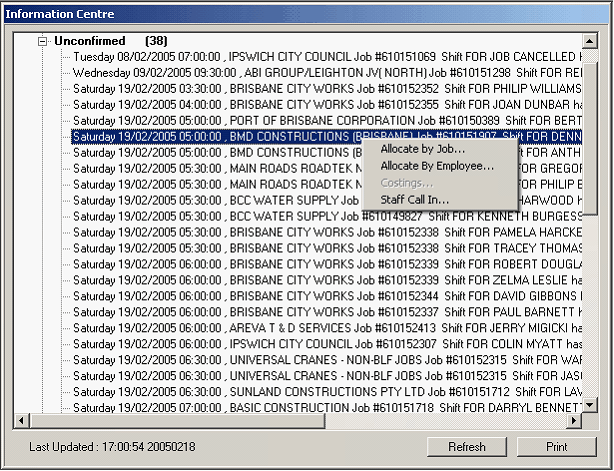Select 'Allocate by Job...' from context menu

(423, 149)
